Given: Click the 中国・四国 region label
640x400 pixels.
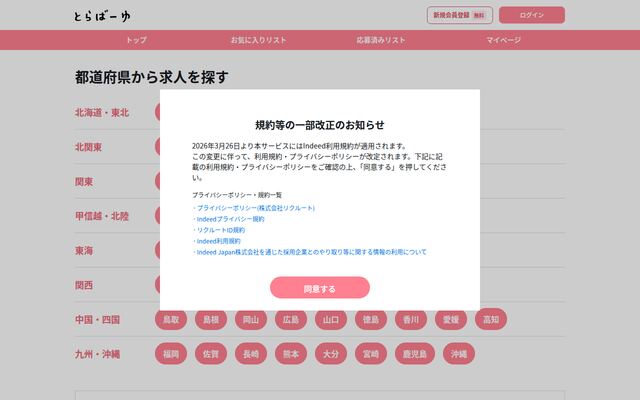Looking at the screenshot, I should 97,320.
